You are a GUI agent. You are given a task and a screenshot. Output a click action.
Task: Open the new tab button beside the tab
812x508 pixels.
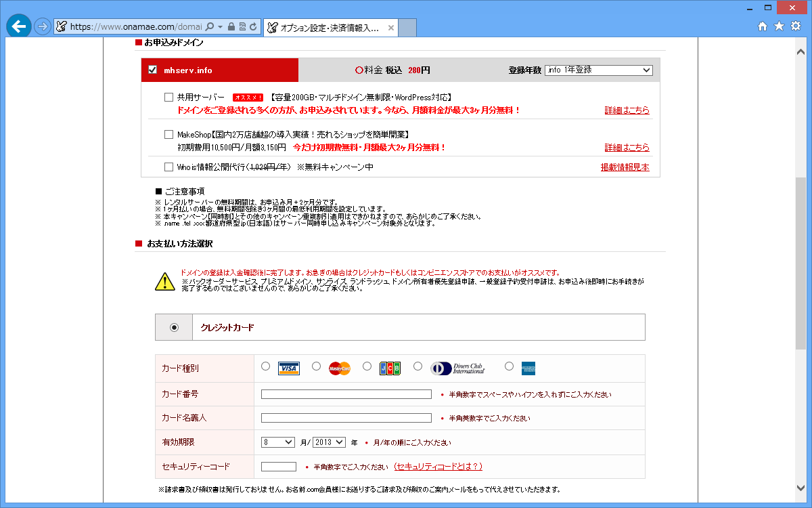tap(407, 28)
